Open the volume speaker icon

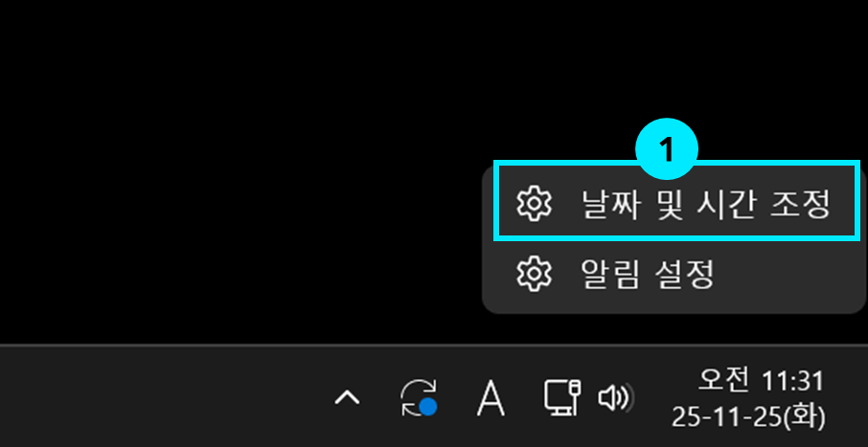tap(616, 398)
